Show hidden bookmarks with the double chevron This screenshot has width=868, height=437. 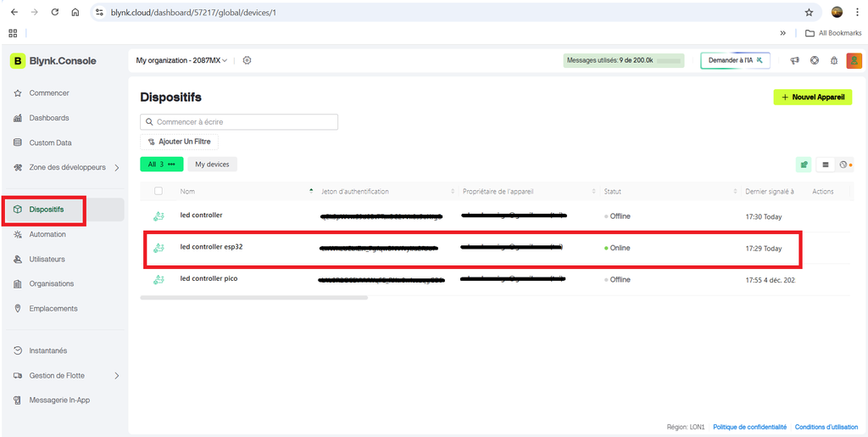click(782, 33)
